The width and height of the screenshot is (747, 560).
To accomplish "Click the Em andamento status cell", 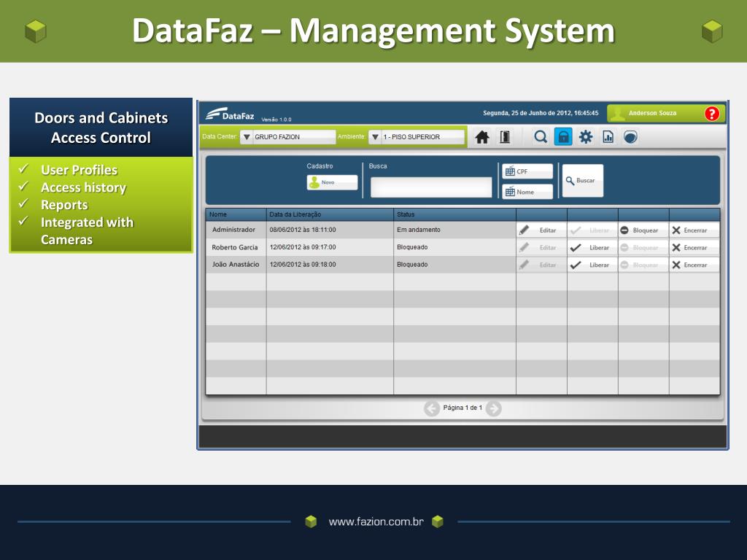I will (454, 230).
